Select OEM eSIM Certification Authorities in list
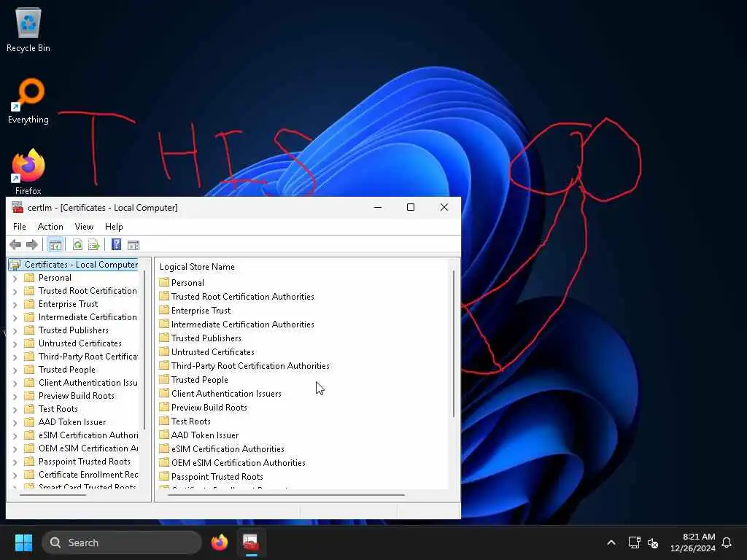Viewport: 747px width, 560px height. click(239, 462)
